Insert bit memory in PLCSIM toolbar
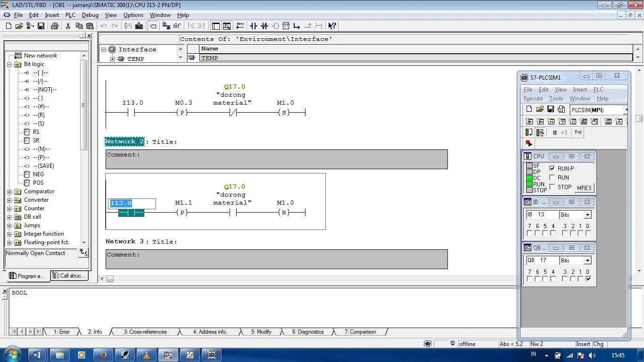The image size is (644, 362). [551, 121]
